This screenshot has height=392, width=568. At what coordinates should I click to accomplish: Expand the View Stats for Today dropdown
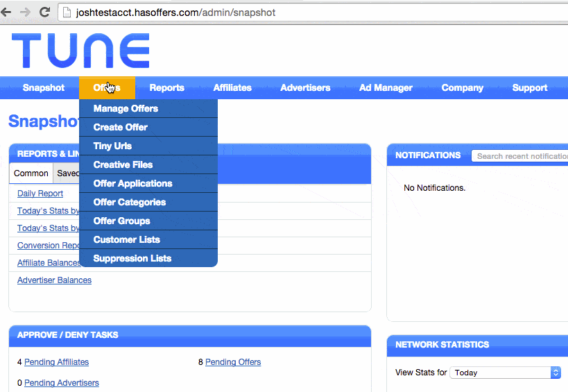pyautogui.click(x=506, y=373)
